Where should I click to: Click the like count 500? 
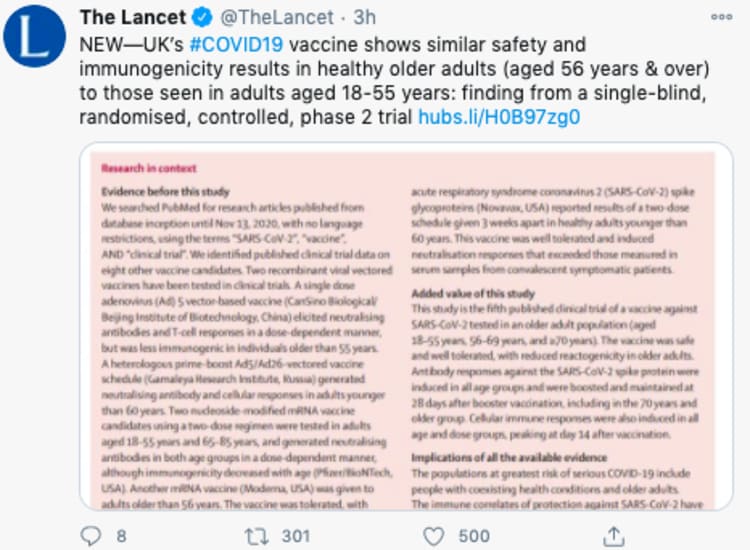pos(474,536)
